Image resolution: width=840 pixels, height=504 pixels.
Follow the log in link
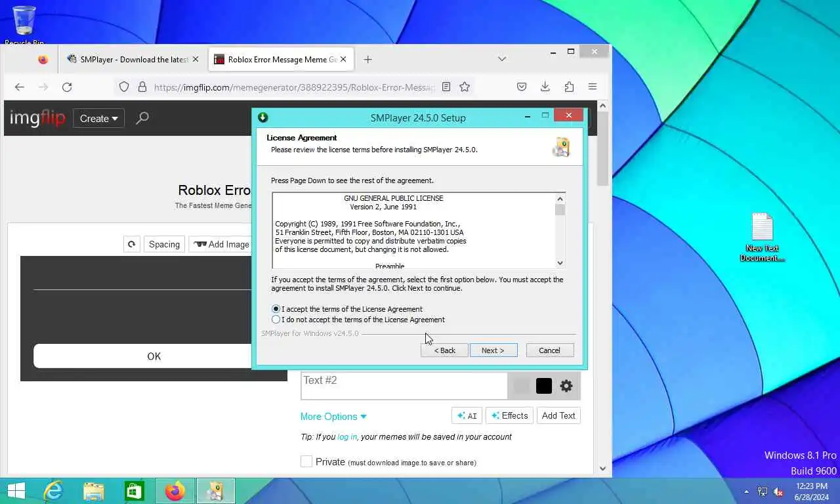coord(347,437)
